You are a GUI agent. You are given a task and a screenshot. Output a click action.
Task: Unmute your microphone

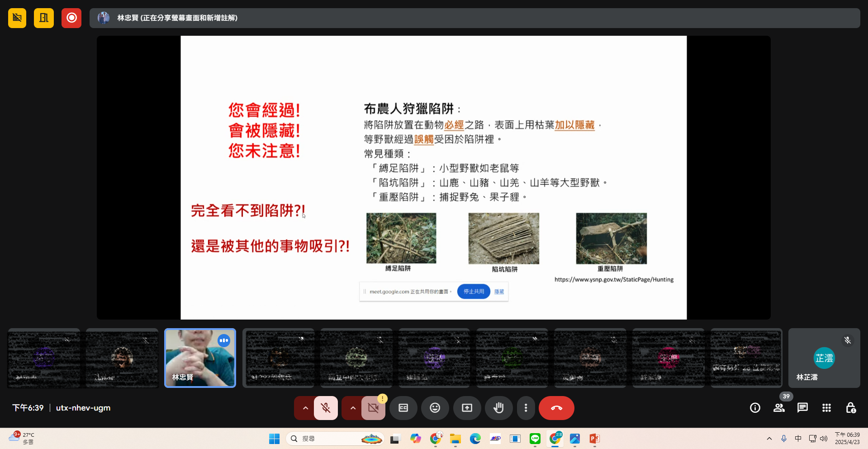(325, 408)
